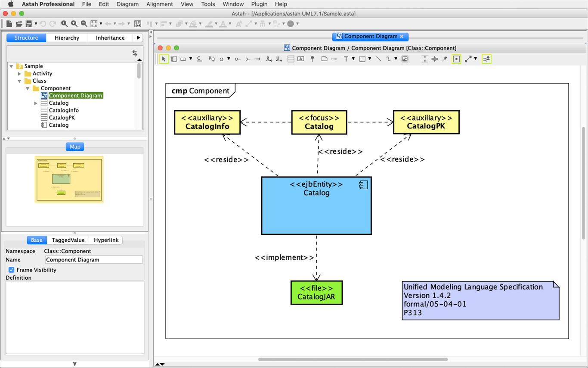The image size is (588, 368).
Task: Switch to the TaggedValue tab
Action: [x=68, y=240]
